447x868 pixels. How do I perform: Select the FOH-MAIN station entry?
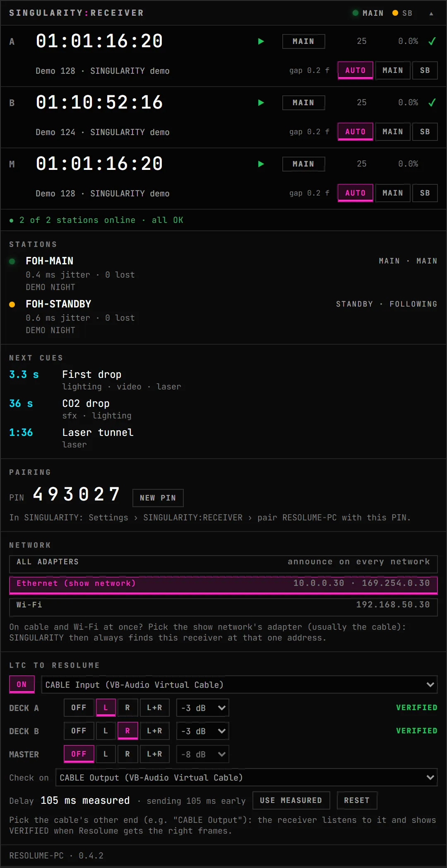coord(223,274)
